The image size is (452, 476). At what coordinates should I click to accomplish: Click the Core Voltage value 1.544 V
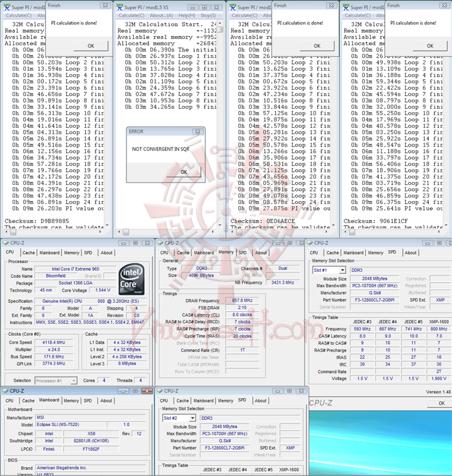(103, 290)
